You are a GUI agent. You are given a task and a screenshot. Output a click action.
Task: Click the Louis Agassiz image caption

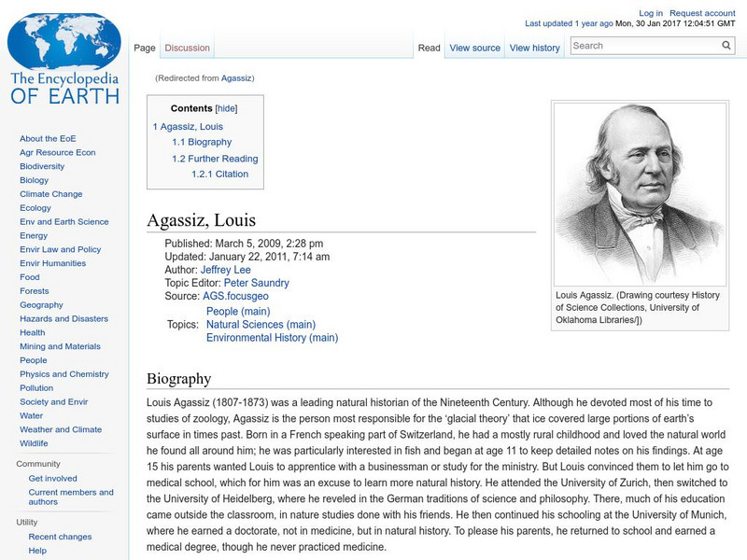coord(639,308)
